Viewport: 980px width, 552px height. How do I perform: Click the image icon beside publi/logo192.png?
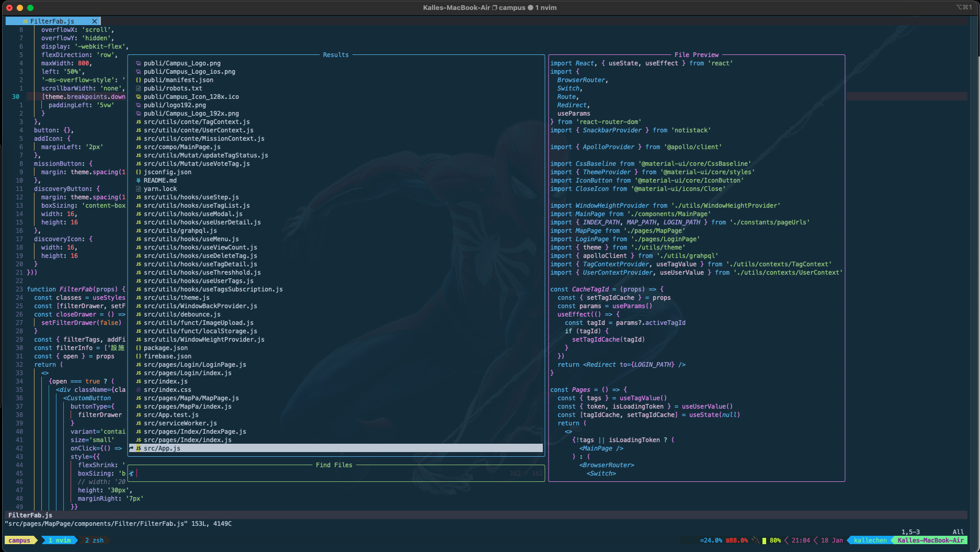tap(139, 105)
